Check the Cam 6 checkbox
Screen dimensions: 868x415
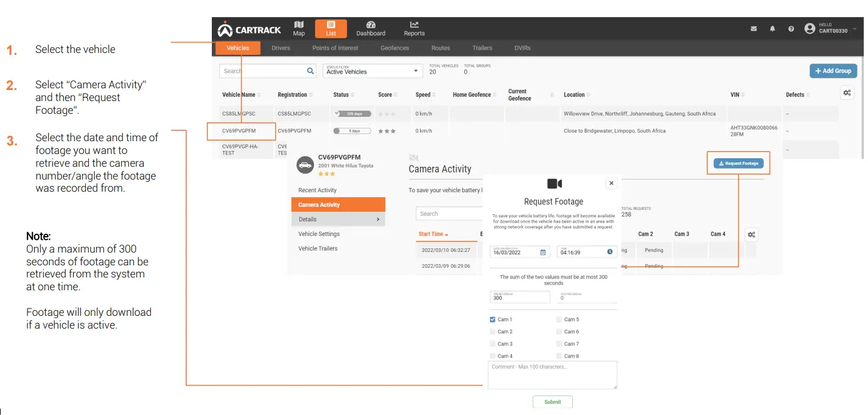tap(559, 332)
